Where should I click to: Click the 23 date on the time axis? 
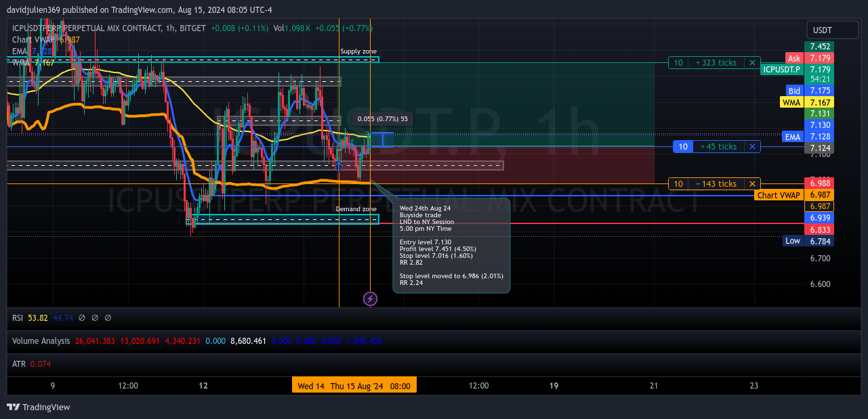pyautogui.click(x=754, y=386)
